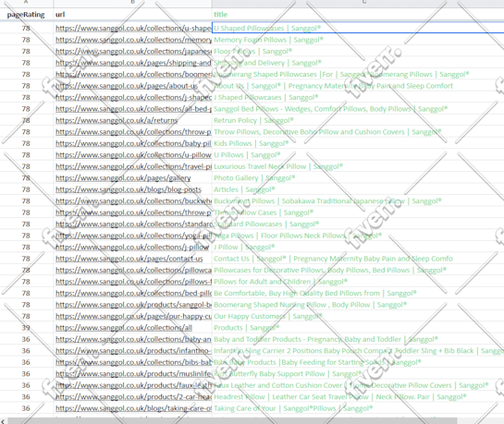Screen dimensions: 504x424
Task: Open the our-happy-cu pages URL link
Action: pos(133,316)
